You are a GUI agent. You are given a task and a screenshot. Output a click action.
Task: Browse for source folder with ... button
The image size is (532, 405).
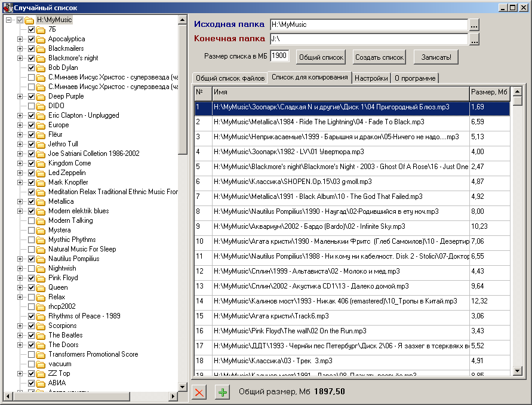(474, 24)
